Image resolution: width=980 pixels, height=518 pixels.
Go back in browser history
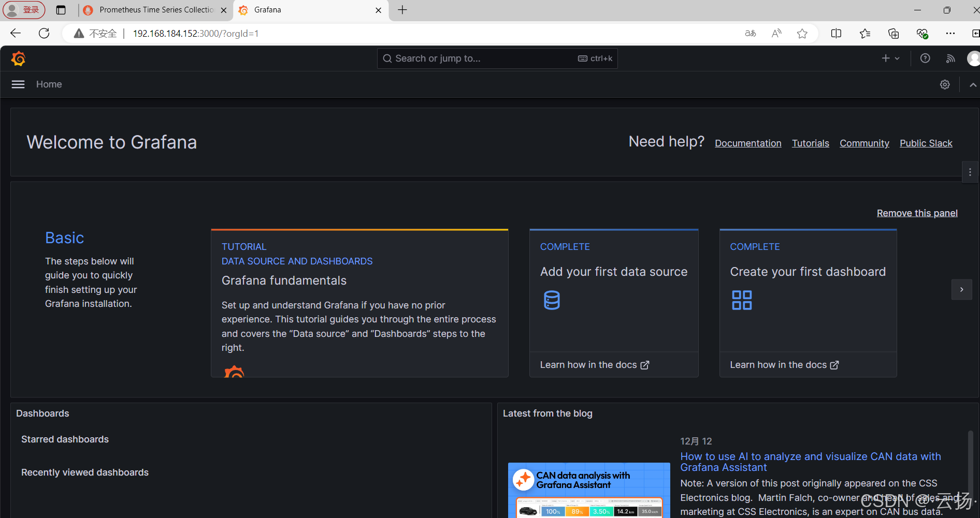[16, 34]
